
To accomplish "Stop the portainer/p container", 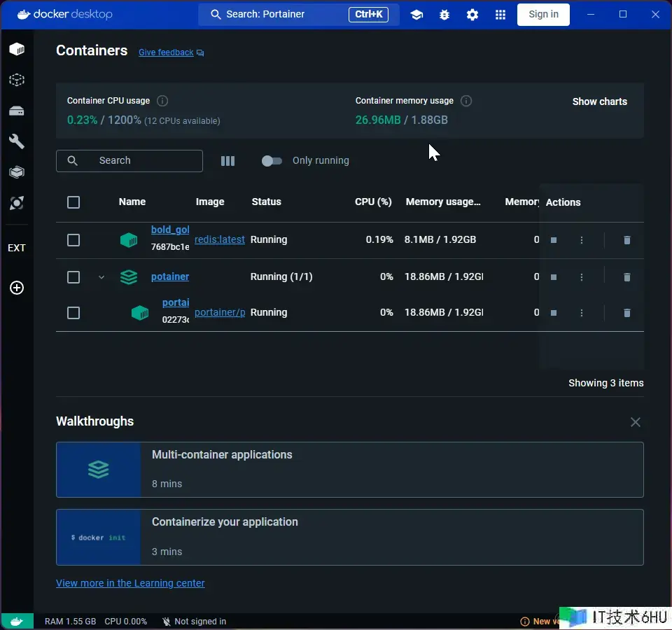I will [x=554, y=313].
